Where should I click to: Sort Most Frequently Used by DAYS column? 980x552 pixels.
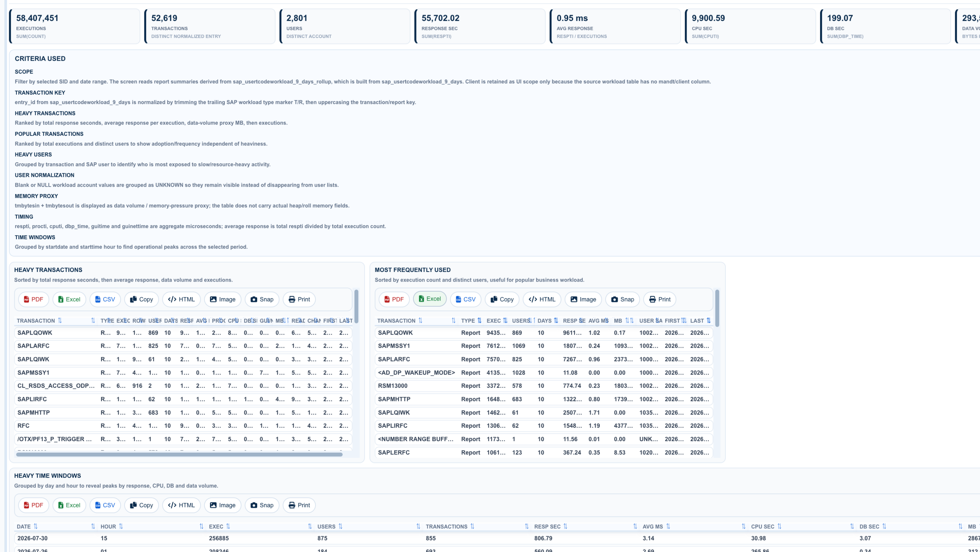click(x=547, y=321)
